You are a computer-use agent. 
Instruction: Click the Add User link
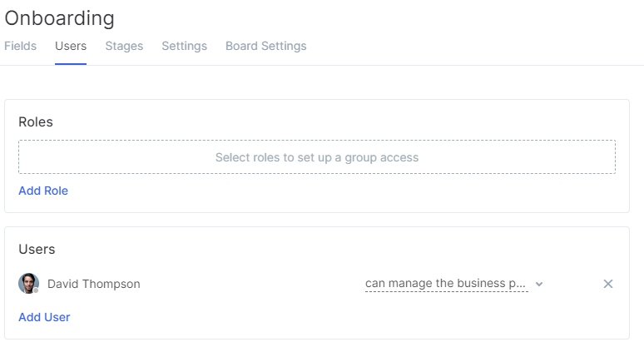pos(44,317)
